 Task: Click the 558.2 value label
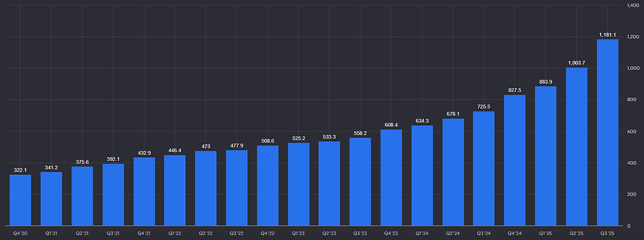click(360, 133)
